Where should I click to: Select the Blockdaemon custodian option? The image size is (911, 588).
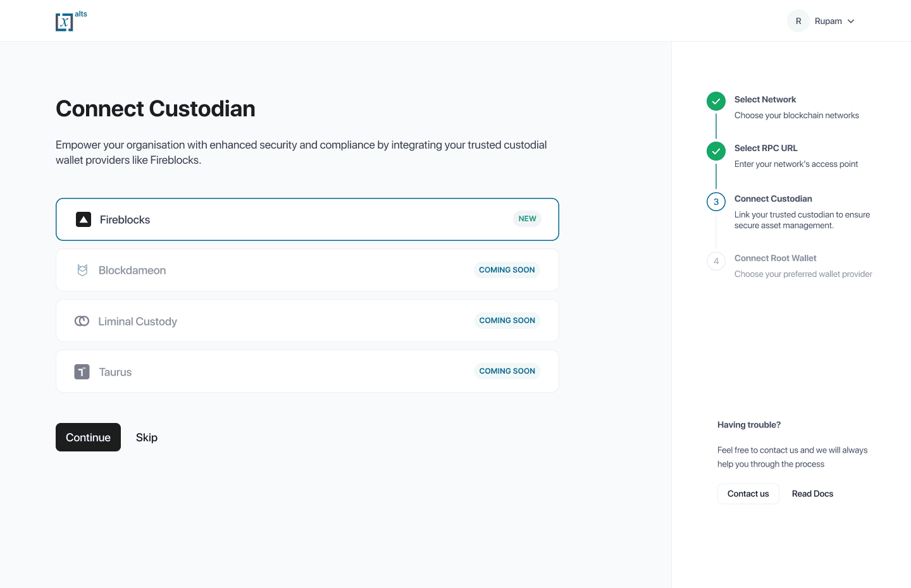point(307,270)
